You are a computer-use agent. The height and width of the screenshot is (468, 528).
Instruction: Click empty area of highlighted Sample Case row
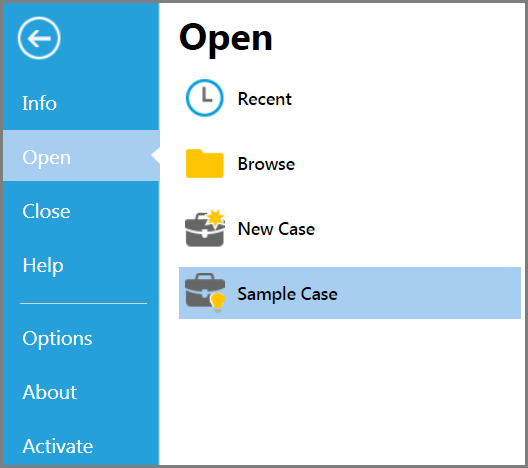[428, 293]
